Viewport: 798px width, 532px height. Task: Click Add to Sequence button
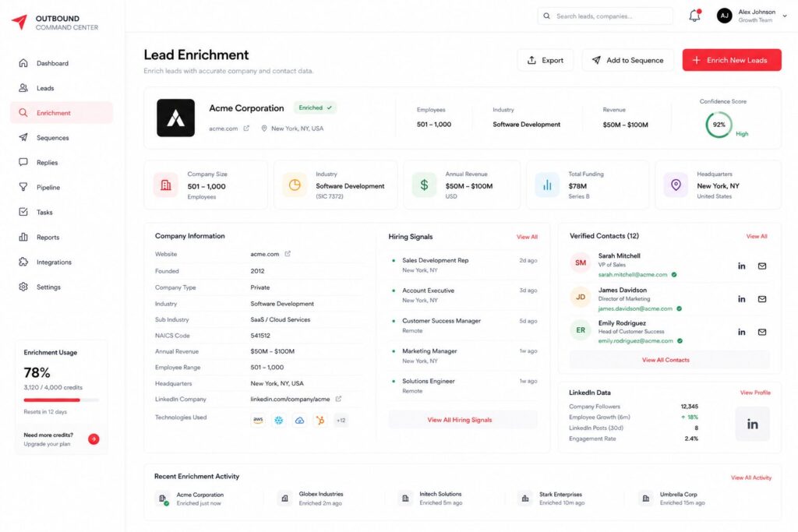pyautogui.click(x=628, y=60)
